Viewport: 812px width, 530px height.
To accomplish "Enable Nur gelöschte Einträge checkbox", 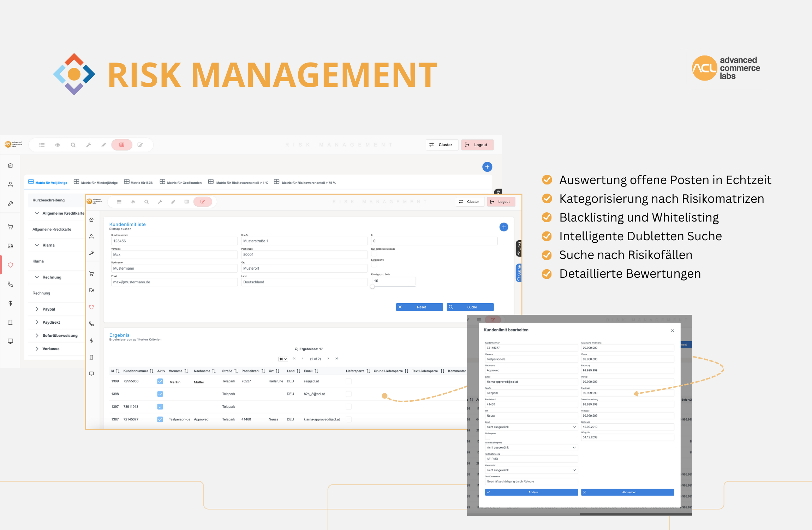I will [x=374, y=253].
